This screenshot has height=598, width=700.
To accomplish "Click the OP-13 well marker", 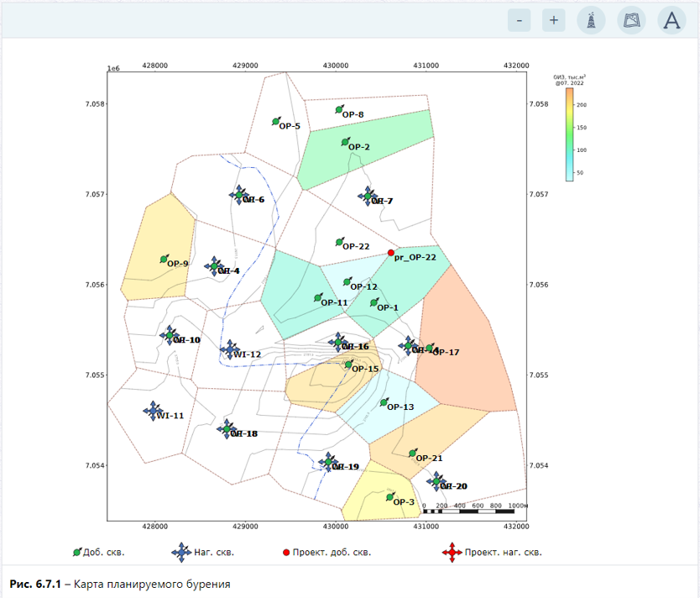I will tap(384, 402).
